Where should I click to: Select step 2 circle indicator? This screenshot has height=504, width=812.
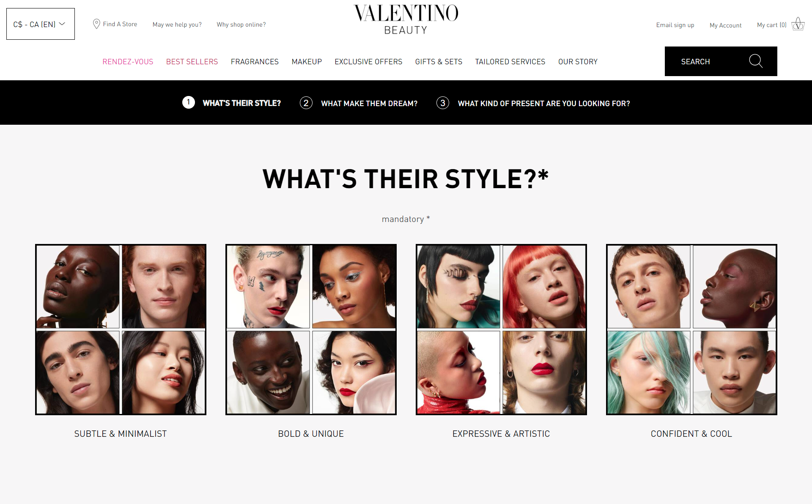306,103
